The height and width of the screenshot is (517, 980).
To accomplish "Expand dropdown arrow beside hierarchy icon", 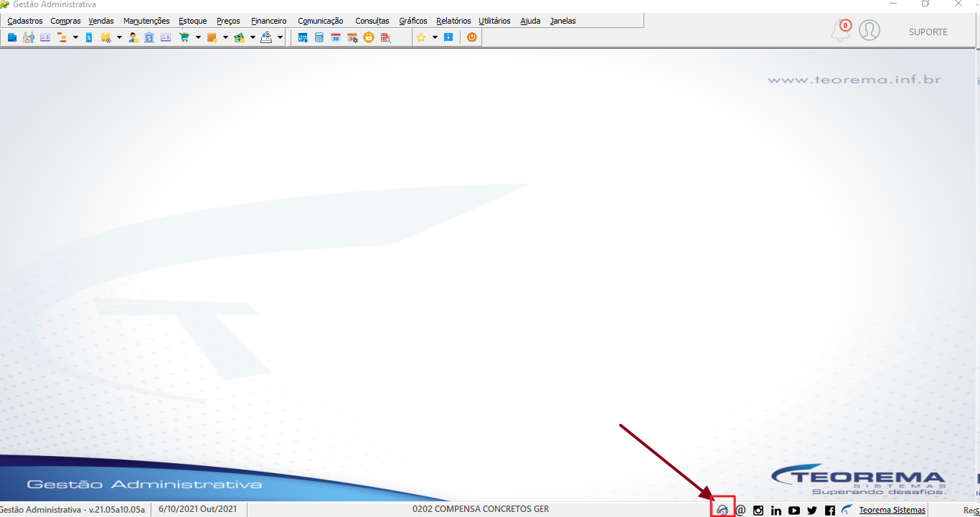I will point(75,37).
